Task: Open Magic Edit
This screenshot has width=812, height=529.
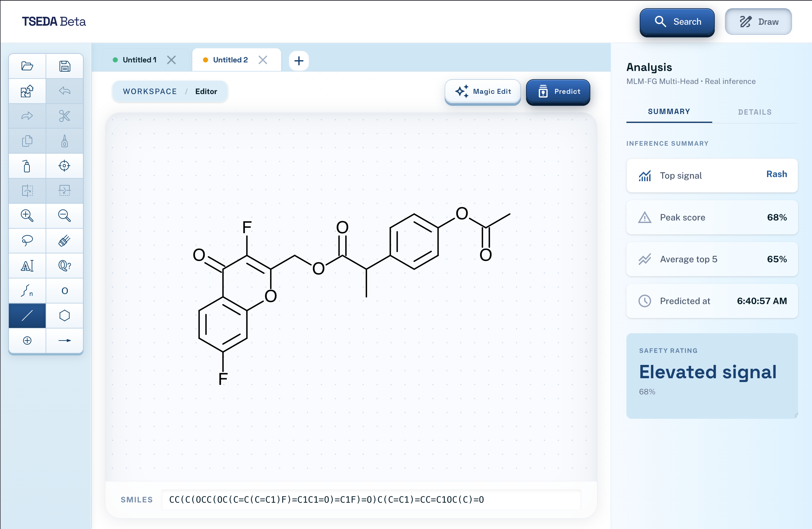Action: coord(482,92)
